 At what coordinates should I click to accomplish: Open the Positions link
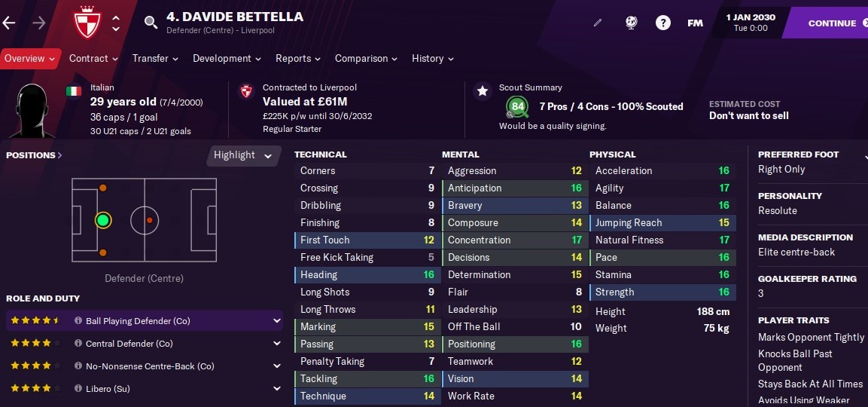click(x=34, y=155)
